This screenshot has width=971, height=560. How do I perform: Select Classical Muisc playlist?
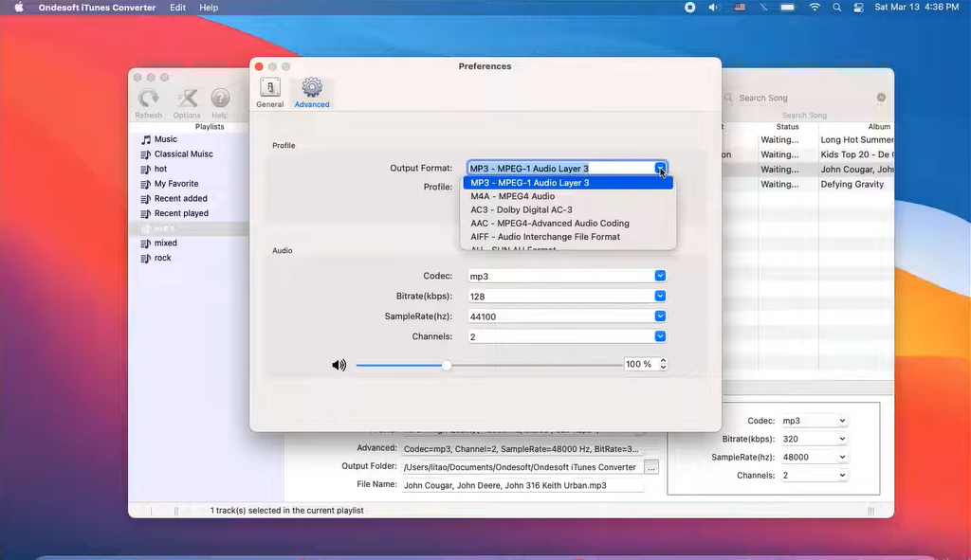coord(183,154)
